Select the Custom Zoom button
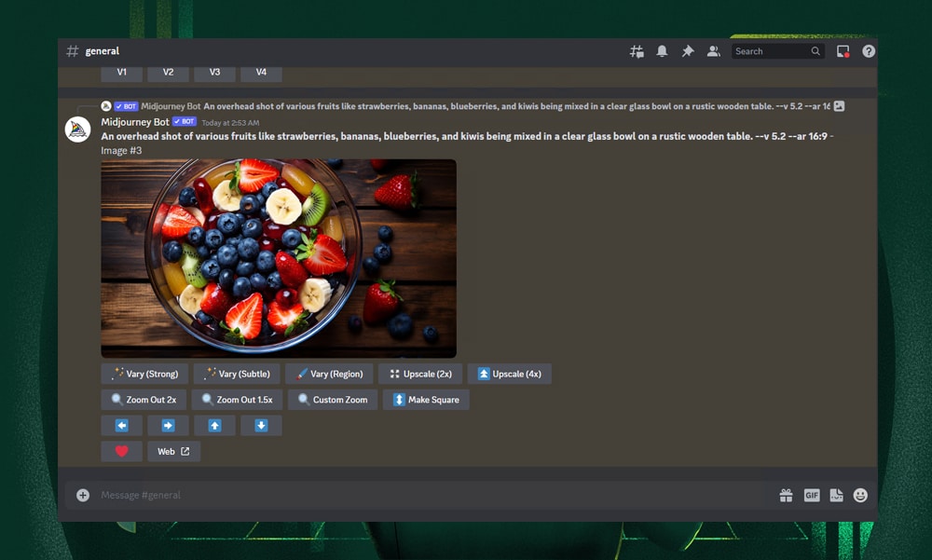 pyautogui.click(x=332, y=400)
